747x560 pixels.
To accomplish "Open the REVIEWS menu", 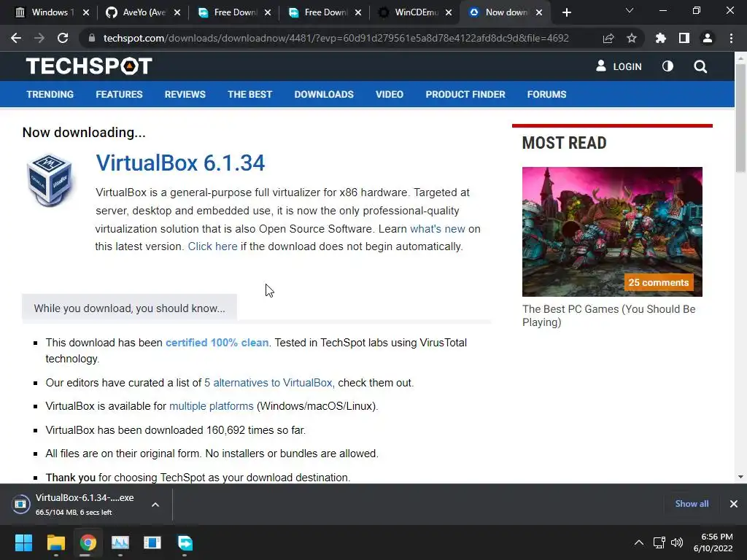I will [x=185, y=94].
